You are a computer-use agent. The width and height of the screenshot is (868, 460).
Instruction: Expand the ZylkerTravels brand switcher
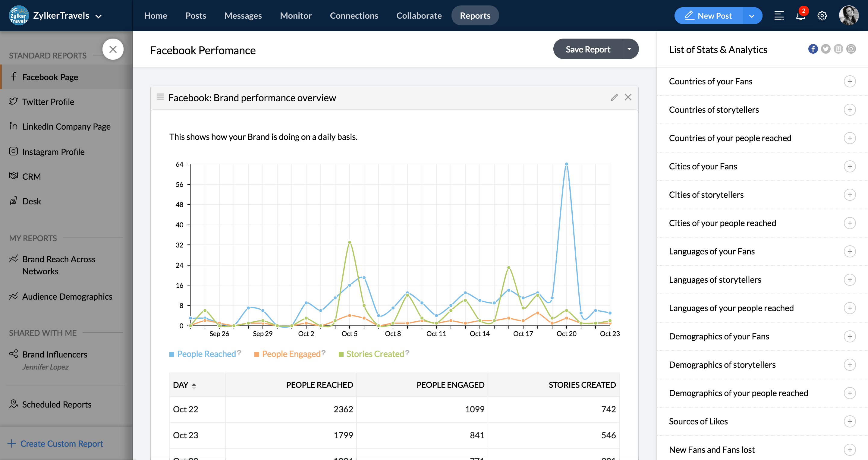[x=98, y=16]
